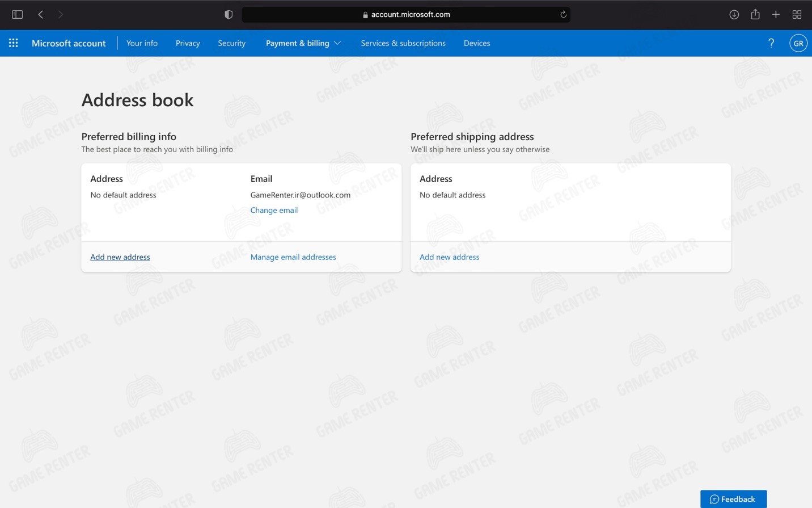Toggle the Safari sidebar icon

click(18, 14)
